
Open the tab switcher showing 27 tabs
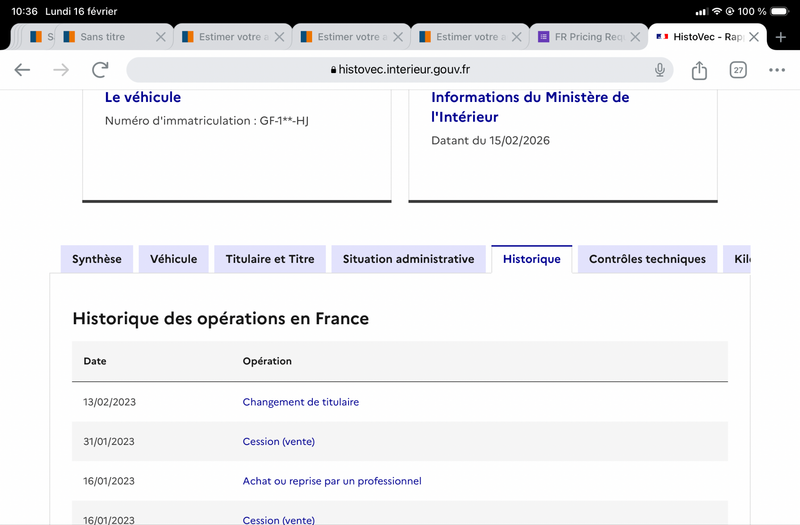tap(738, 70)
